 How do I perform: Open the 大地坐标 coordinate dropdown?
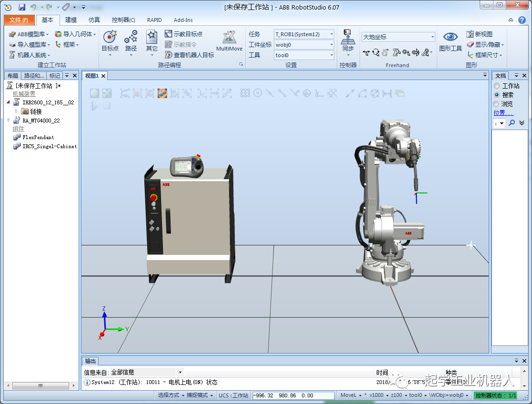[432, 37]
